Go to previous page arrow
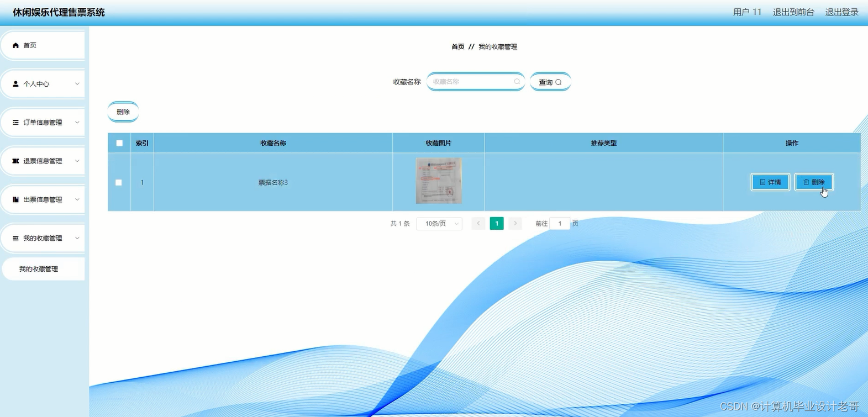 tap(478, 224)
